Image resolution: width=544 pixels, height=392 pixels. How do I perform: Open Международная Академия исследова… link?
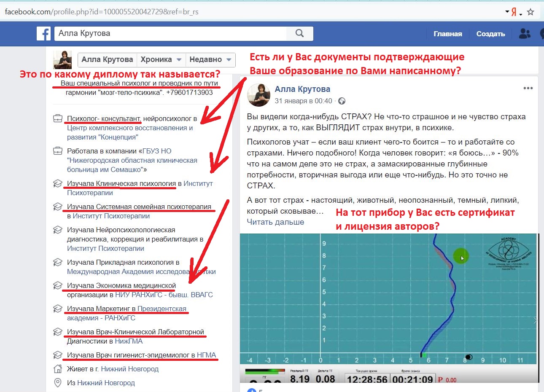pos(141,271)
